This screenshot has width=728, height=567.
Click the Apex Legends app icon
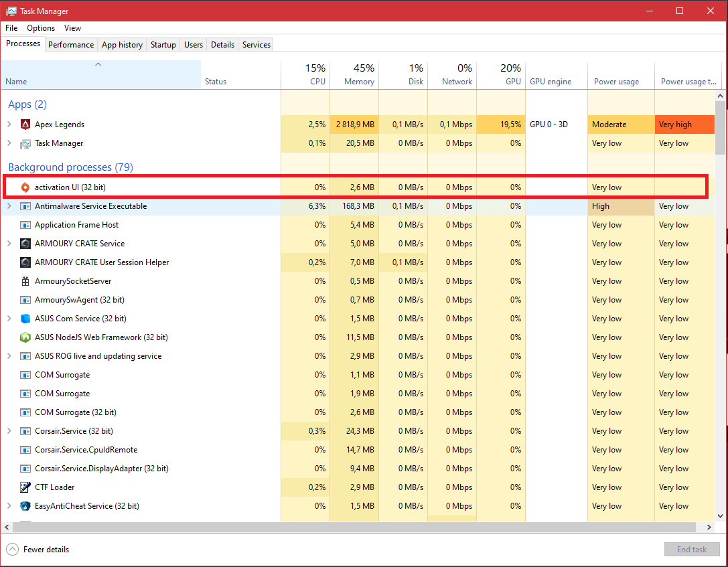(x=25, y=125)
